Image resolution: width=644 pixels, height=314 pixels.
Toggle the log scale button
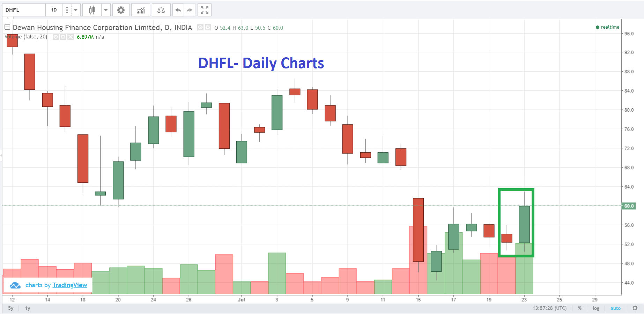click(596, 308)
